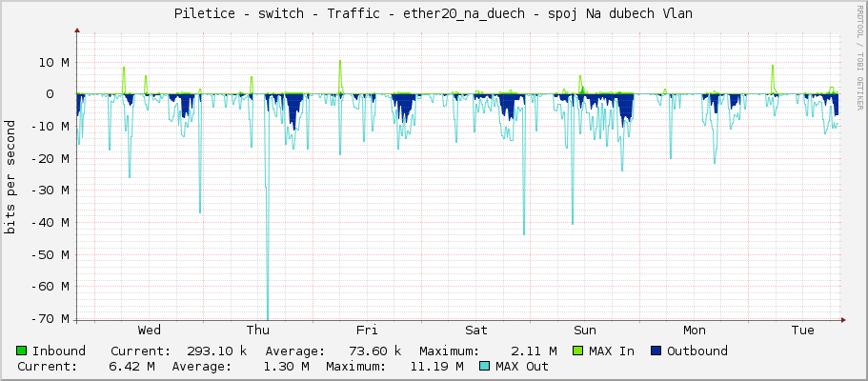Viewport: 868px width, 381px height.
Task: Click the 'MAX In' legend label
Action: click(612, 351)
